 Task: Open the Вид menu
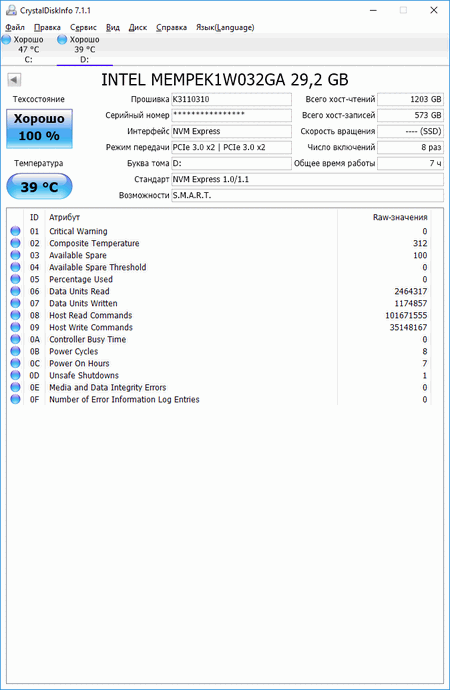(113, 27)
